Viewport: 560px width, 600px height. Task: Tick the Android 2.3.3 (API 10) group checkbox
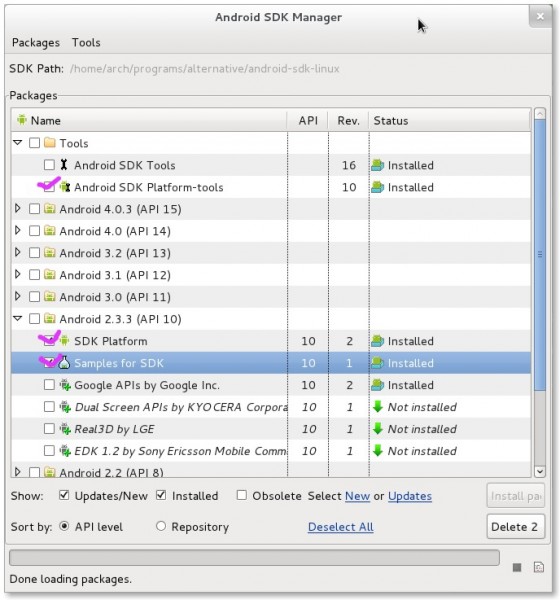[x=34, y=318]
